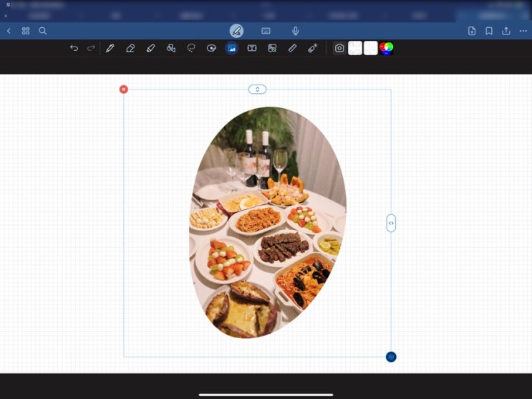
Task: Select the oval-cropped food photo
Action: pyautogui.click(x=268, y=222)
